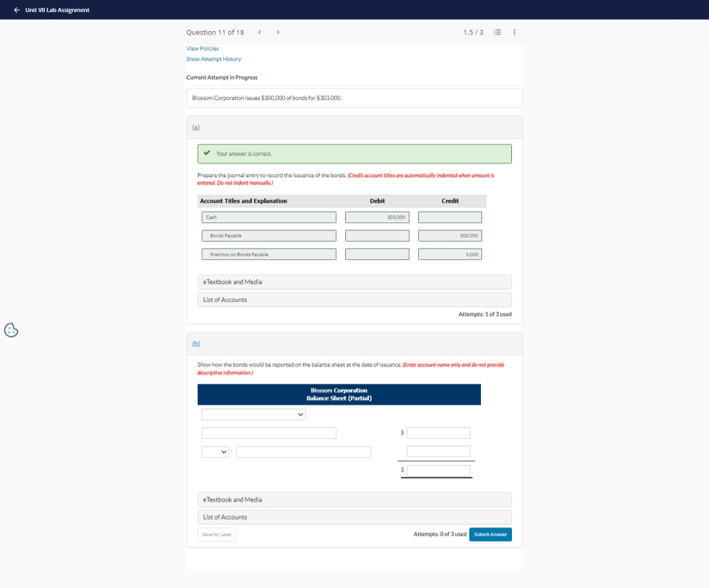This screenshot has width=709, height=588.
Task: Click the first account name field in balance sheet
Action: [x=269, y=433]
